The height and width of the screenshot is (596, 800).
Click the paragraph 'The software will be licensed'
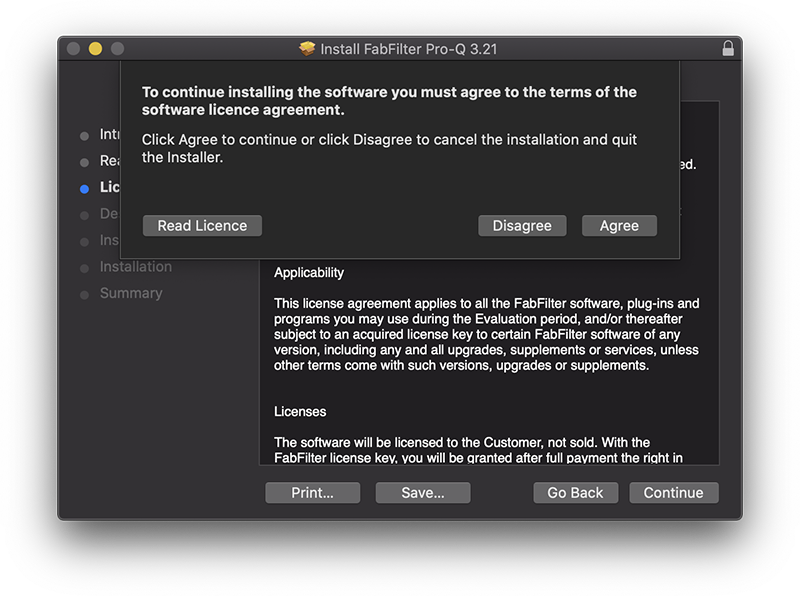(x=478, y=450)
